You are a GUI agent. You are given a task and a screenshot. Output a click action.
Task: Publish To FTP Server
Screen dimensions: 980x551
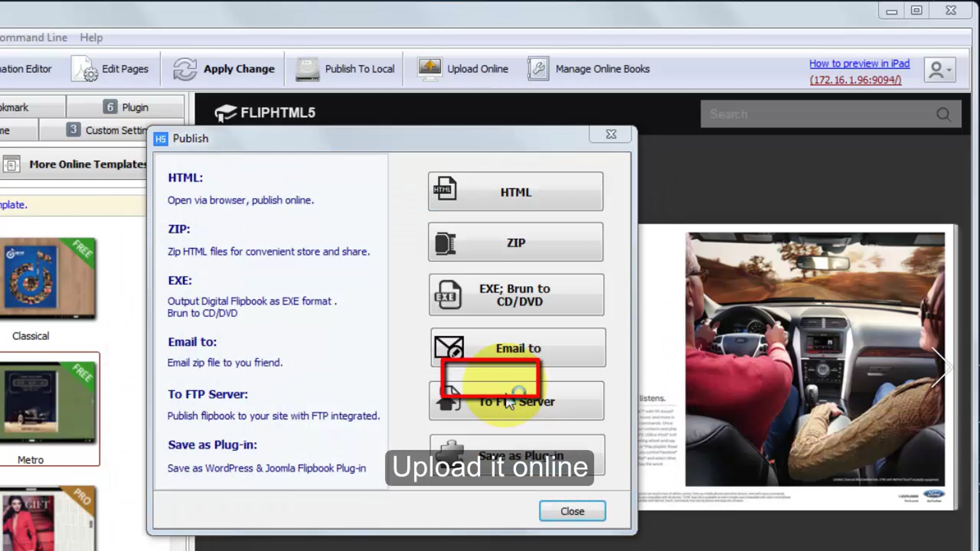point(516,401)
